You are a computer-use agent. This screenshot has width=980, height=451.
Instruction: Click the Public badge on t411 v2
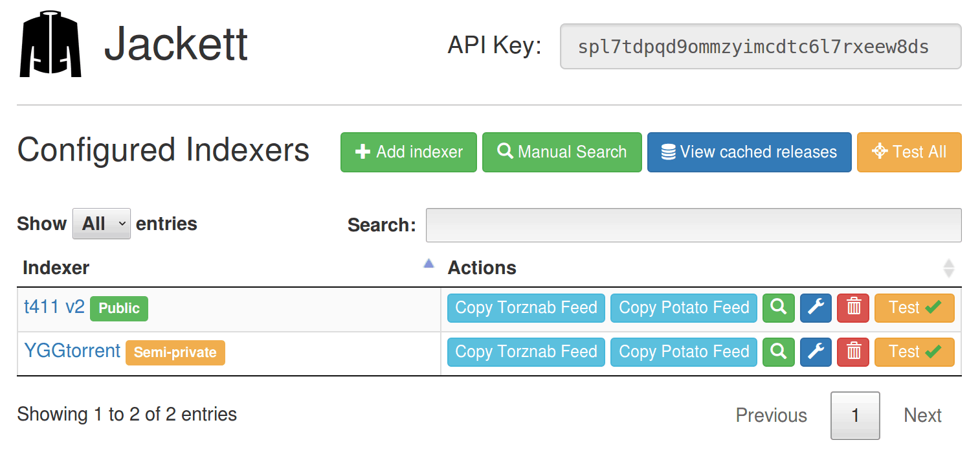click(119, 308)
